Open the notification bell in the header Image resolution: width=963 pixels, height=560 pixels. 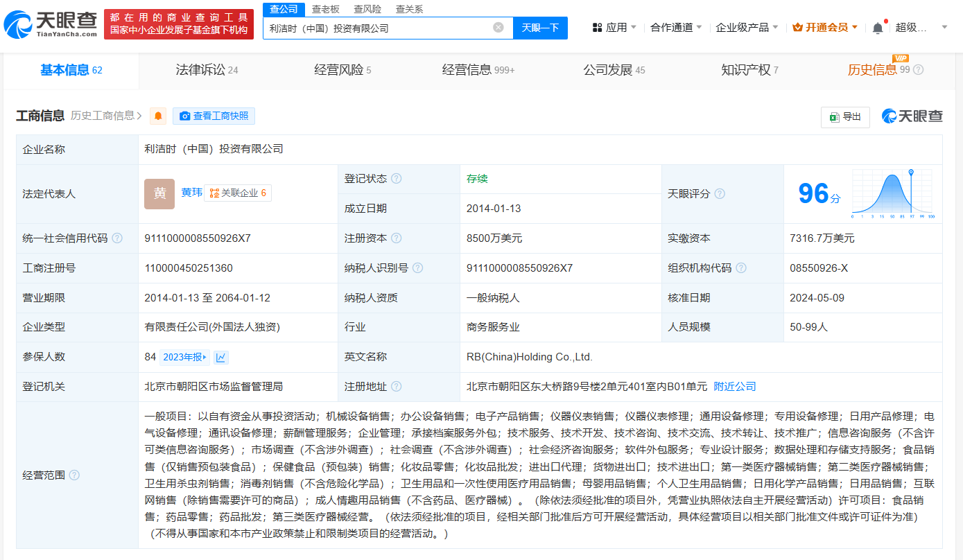pos(878,28)
